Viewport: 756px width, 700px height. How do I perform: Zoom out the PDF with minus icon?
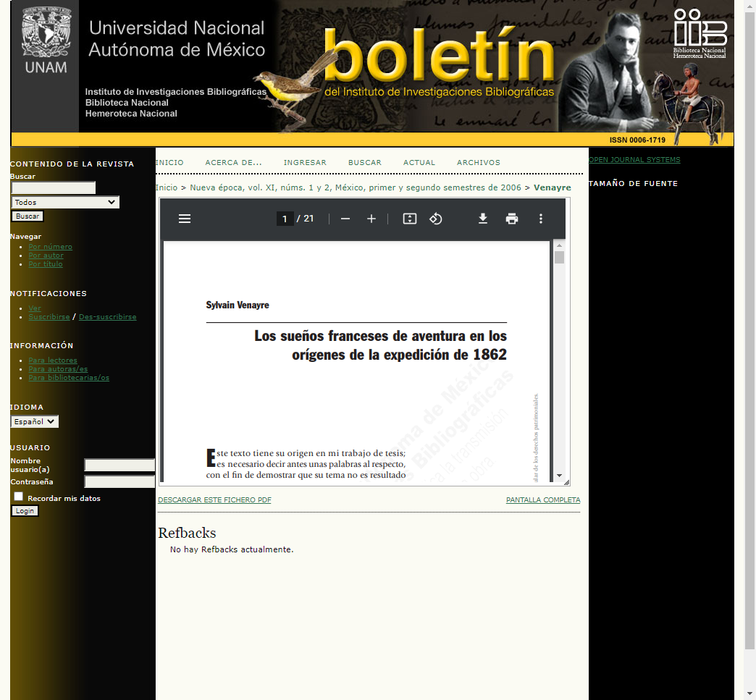point(345,219)
